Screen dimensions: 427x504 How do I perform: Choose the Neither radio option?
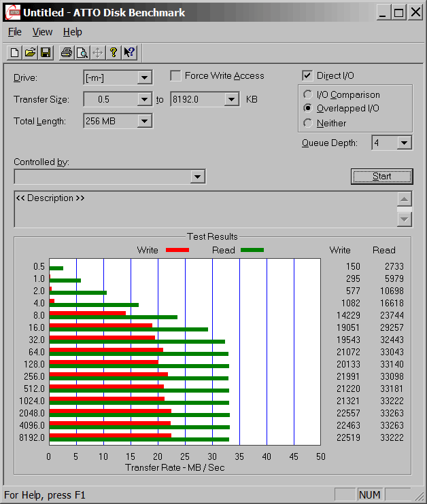click(308, 123)
